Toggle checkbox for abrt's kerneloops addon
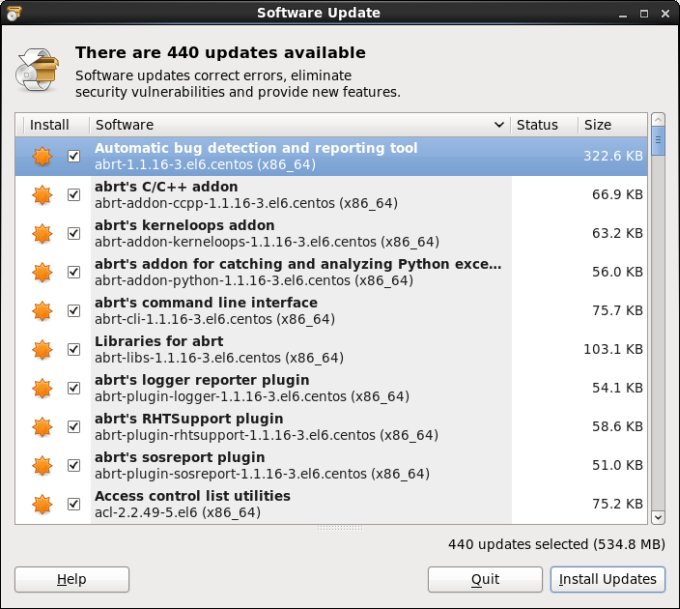 click(x=74, y=233)
